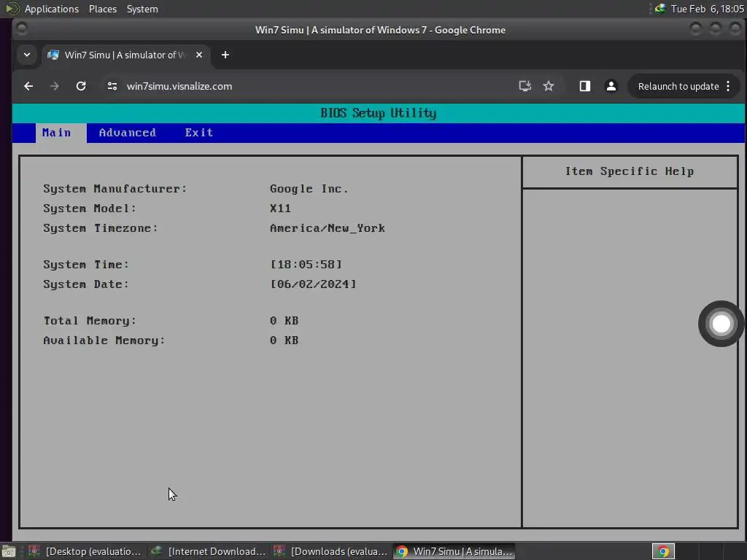The image size is (747, 560).
Task: Click the clock in the top panel
Action: (x=707, y=9)
